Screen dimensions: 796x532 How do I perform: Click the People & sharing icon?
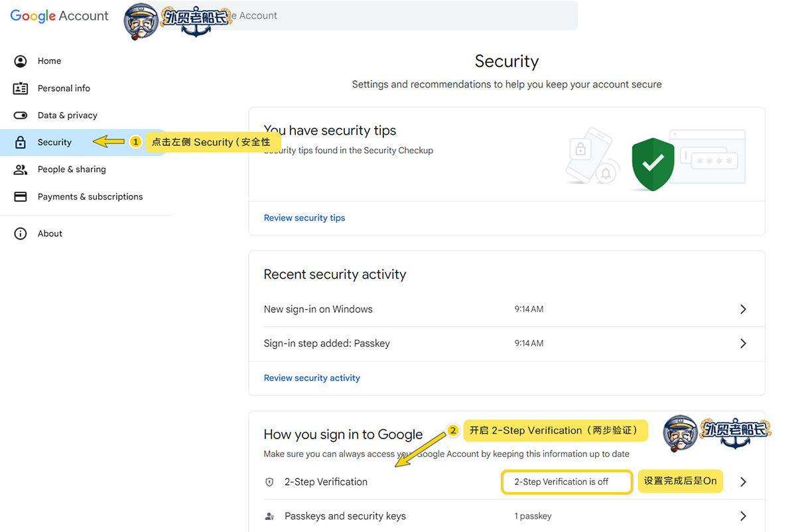pyautogui.click(x=21, y=170)
